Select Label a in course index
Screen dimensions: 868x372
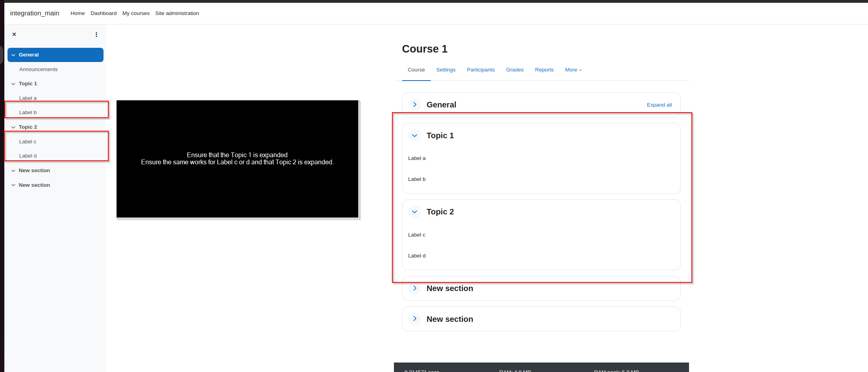(x=28, y=98)
